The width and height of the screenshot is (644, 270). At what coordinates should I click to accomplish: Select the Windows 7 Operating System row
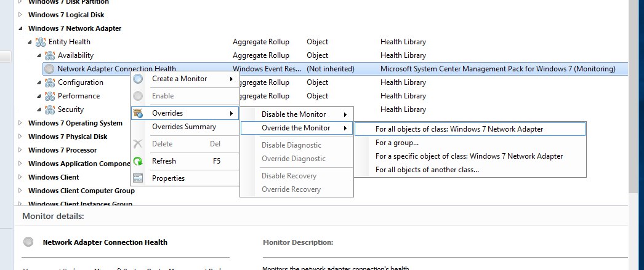pos(75,123)
